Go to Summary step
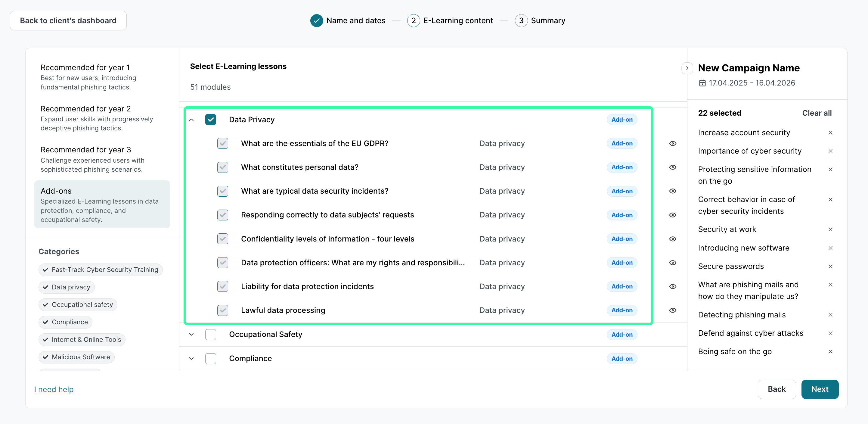Screen dimensions: 868x424 pos(540,20)
